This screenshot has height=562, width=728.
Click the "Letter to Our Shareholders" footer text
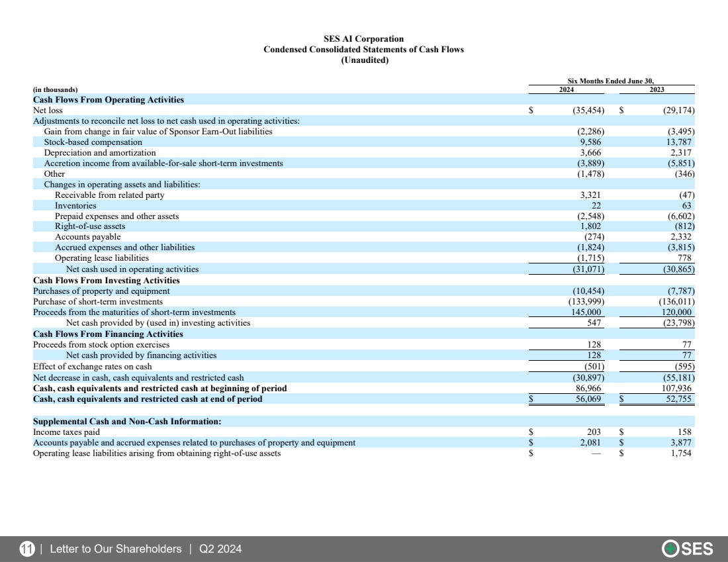115,549
